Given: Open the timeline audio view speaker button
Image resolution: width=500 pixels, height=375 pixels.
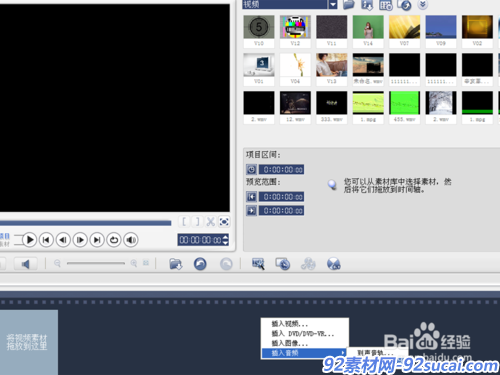Looking at the screenshot, I should click(25, 264).
